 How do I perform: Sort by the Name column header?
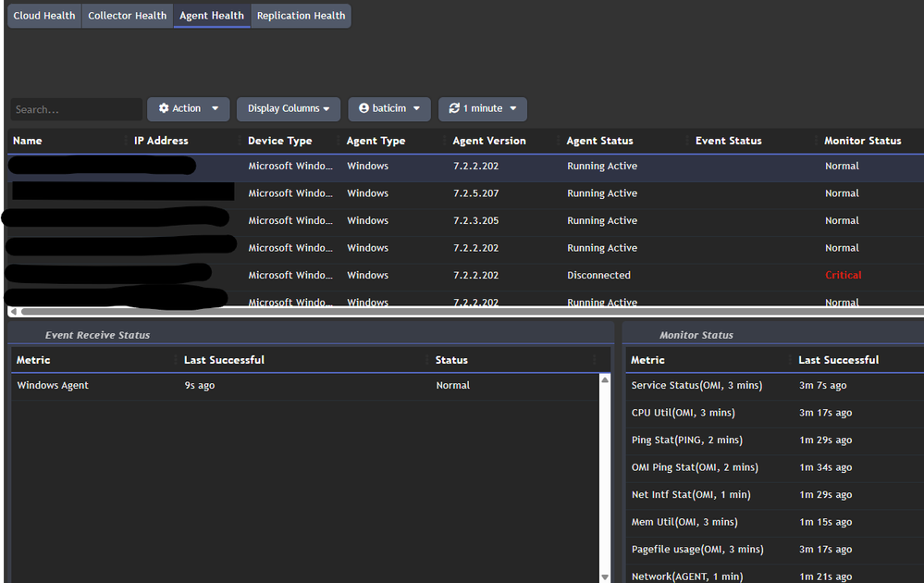pyautogui.click(x=28, y=141)
